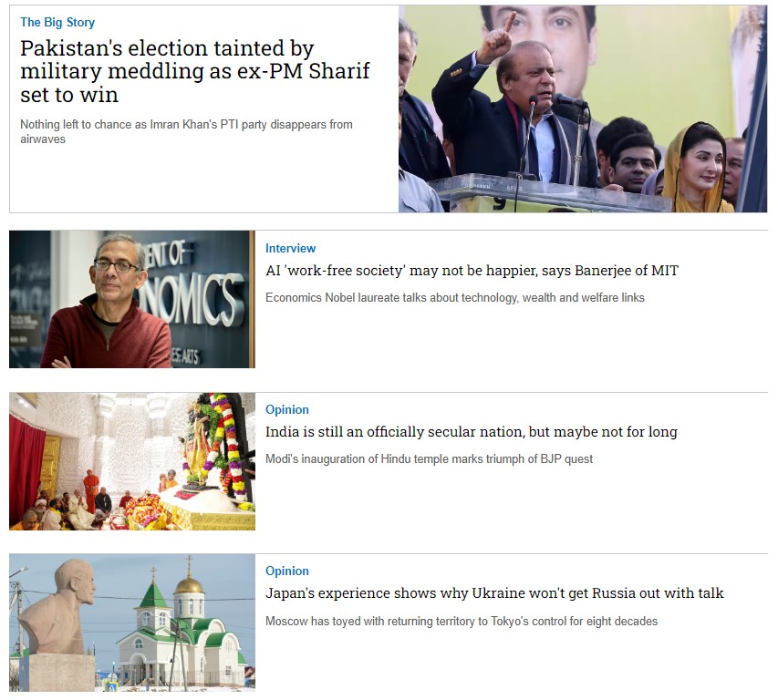The height and width of the screenshot is (700, 778).
Task: Click Modi's inauguration of Hindu temple summary
Action: (429, 459)
